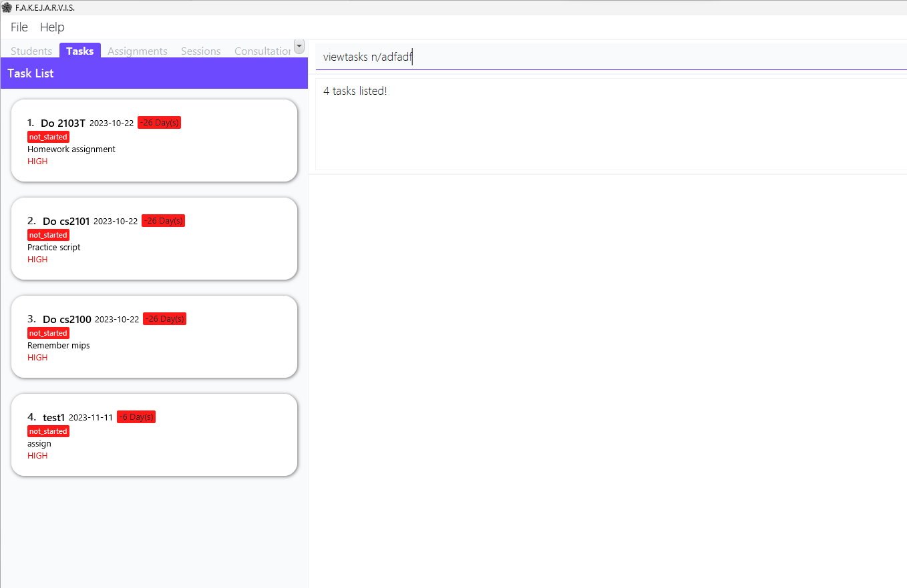This screenshot has height=588, width=907.
Task: Select the 'test1' task title
Action: coord(53,417)
